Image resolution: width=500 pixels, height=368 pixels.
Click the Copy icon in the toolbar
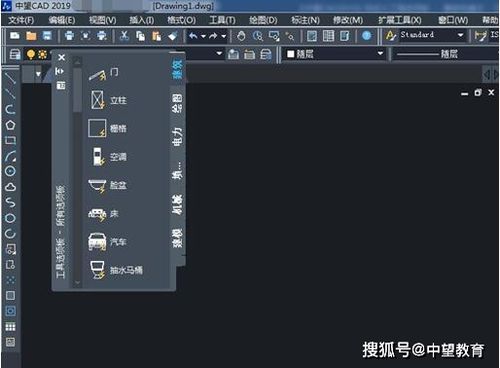[x=140, y=36]
